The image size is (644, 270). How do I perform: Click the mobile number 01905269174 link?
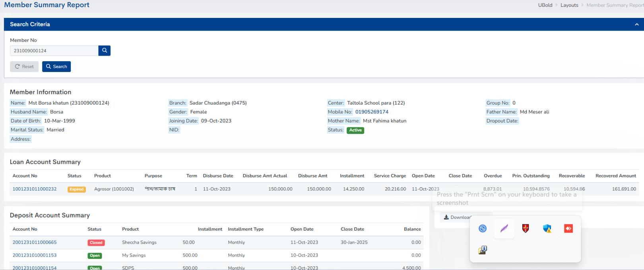click(x=372, y=112)
